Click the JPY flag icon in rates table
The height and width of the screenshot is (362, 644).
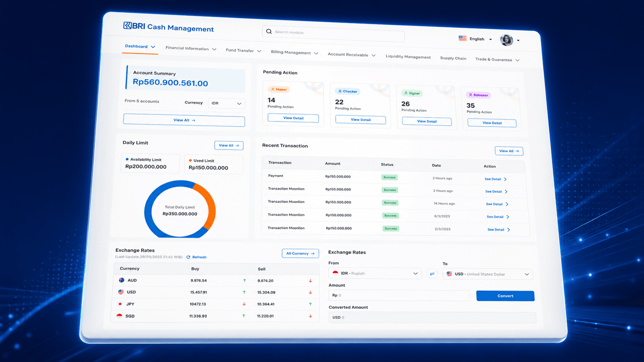click(x=120, y=304)
